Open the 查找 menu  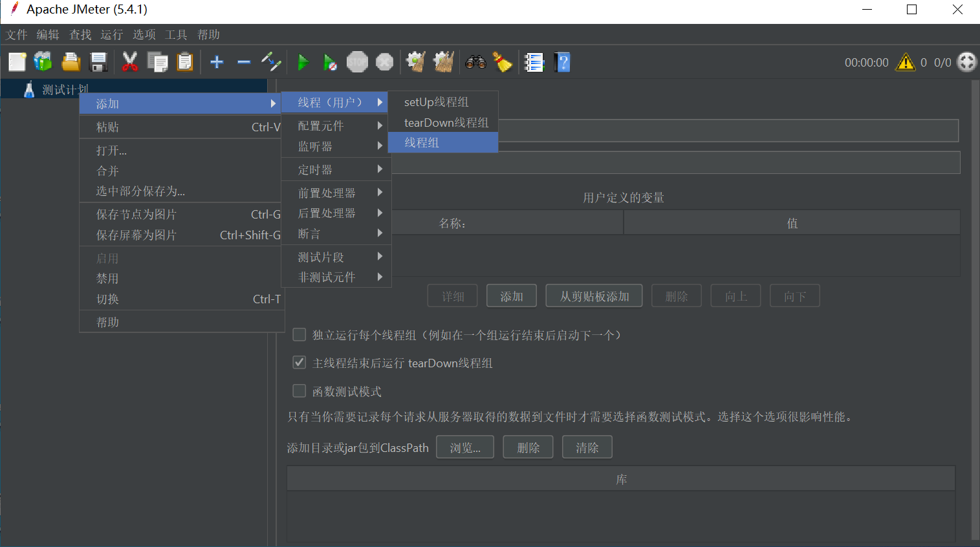click(80, 34)
